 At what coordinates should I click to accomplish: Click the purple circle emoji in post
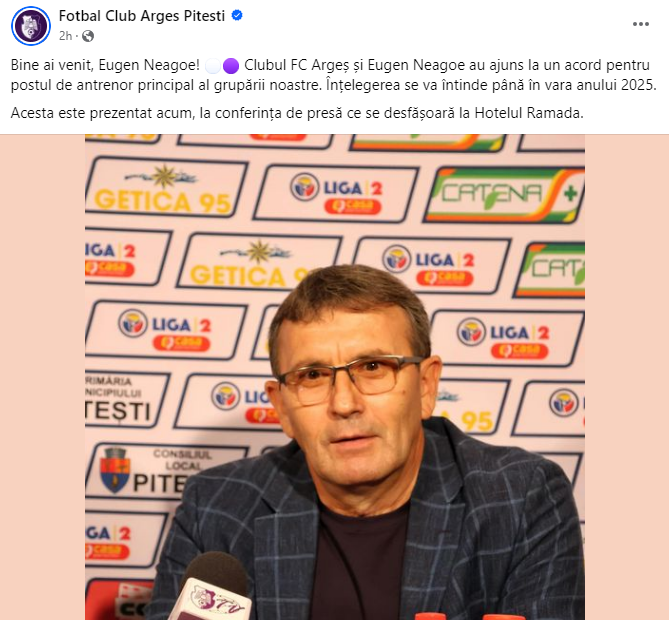[x=231, y=66]
